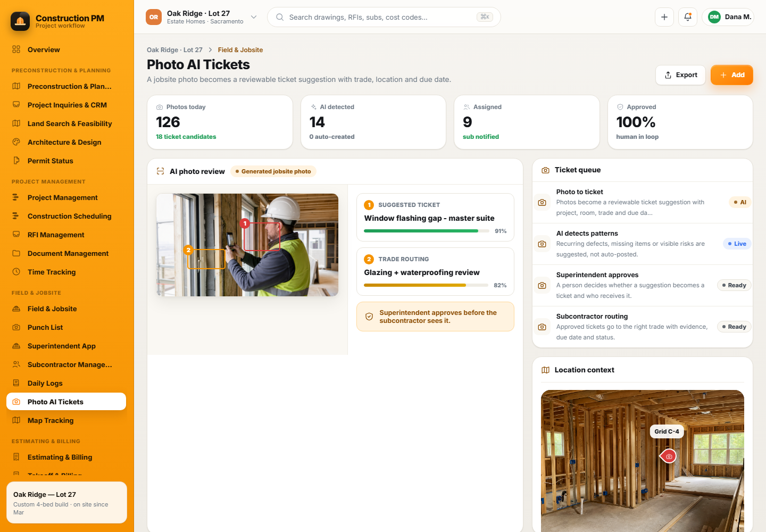The image size is (766, 532).
Task: Select Photo AI Tickets in sidebar
Action: pyautogui.click(x=66, y=402)
